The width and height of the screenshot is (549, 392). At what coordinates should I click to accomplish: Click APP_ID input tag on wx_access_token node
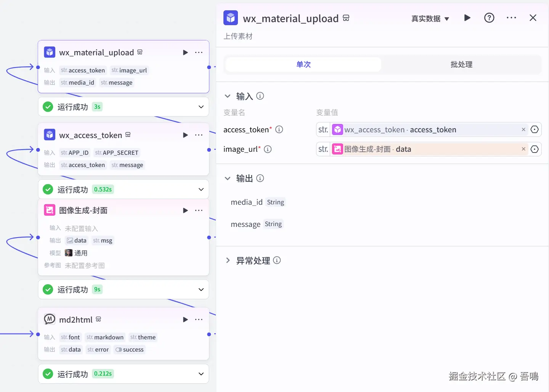click(x=75, y=153)
